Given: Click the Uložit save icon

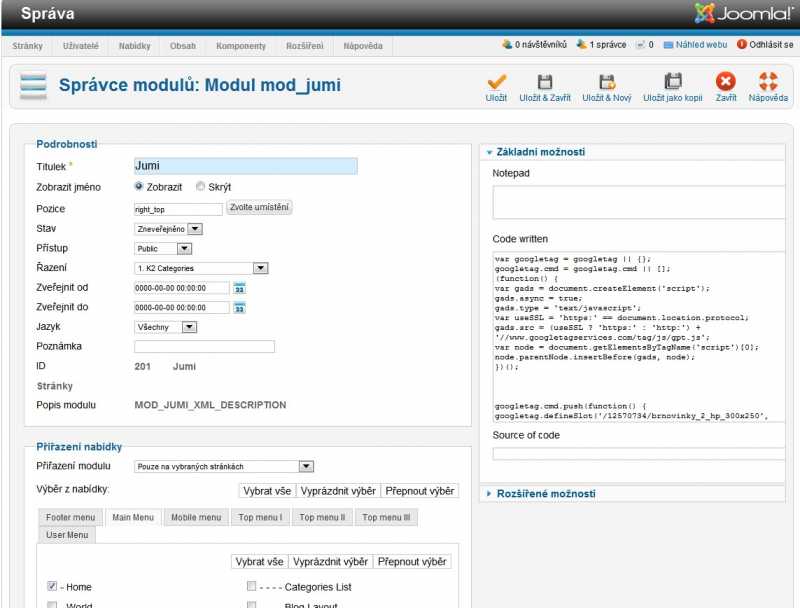Looking at the screenshot, I should (496, 83).
